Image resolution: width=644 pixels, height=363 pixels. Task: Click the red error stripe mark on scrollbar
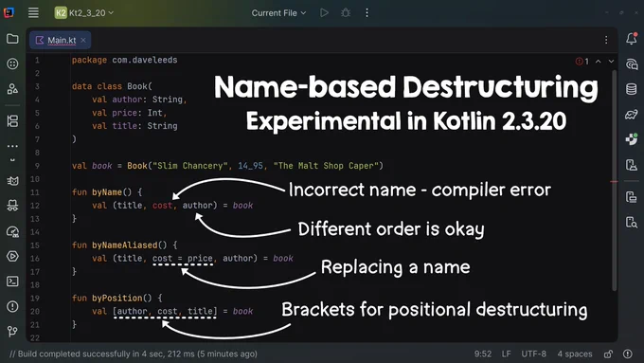[614, 181]
